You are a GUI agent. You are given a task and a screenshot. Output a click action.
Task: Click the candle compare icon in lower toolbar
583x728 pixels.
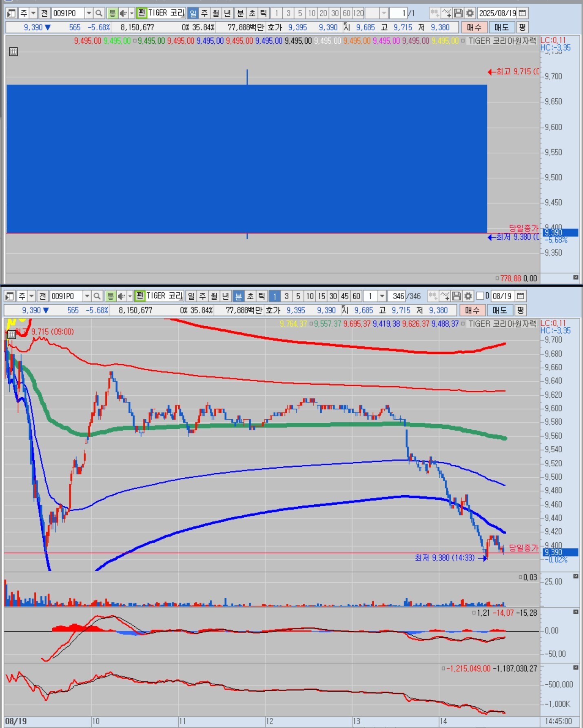tap(433, 296)
